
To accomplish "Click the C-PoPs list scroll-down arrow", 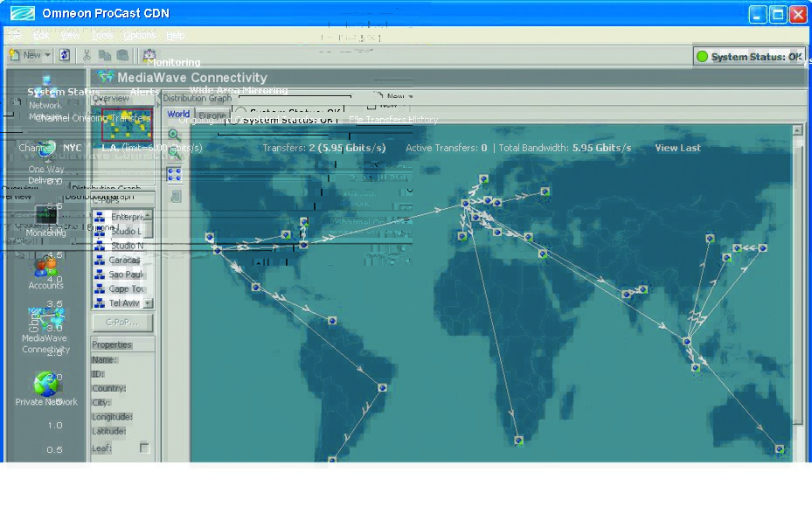I will [x=149, y=303].
